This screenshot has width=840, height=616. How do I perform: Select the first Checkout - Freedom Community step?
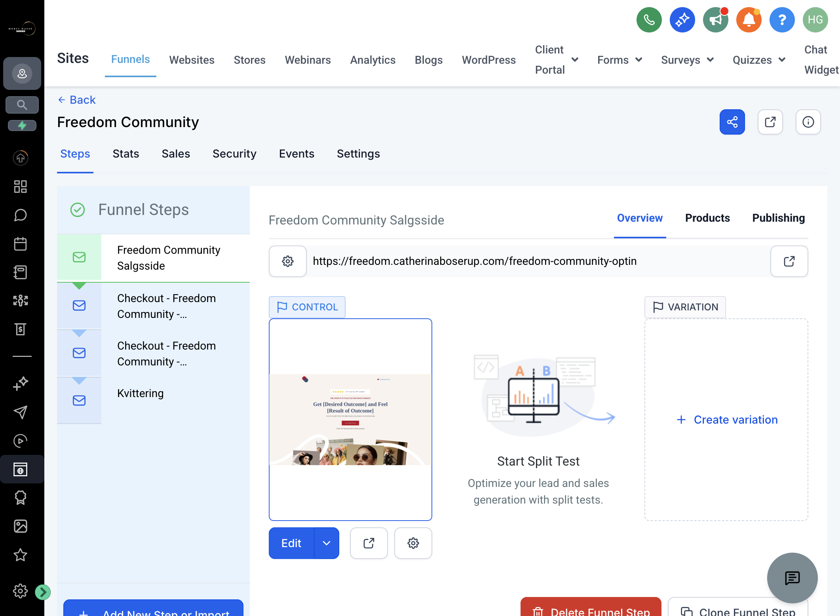tap(154, 306)
